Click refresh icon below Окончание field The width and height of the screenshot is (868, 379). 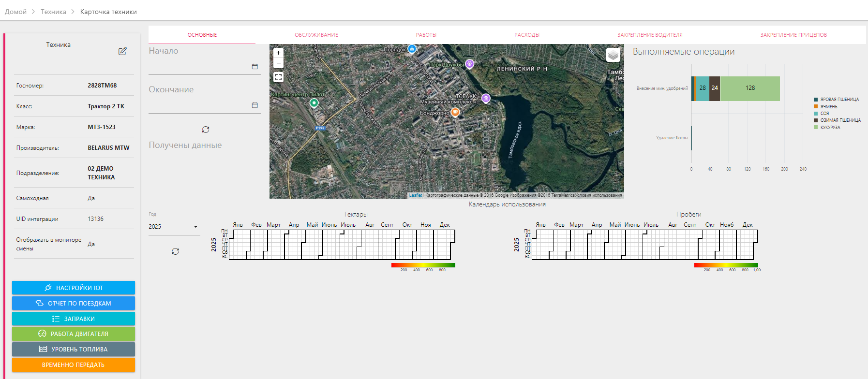point(206,130)
